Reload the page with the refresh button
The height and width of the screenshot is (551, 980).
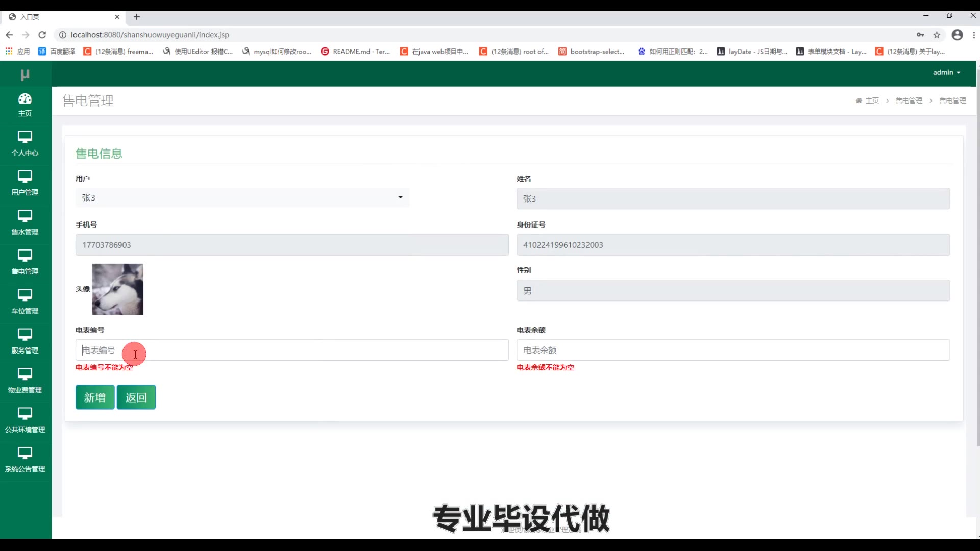coord(42,35)
